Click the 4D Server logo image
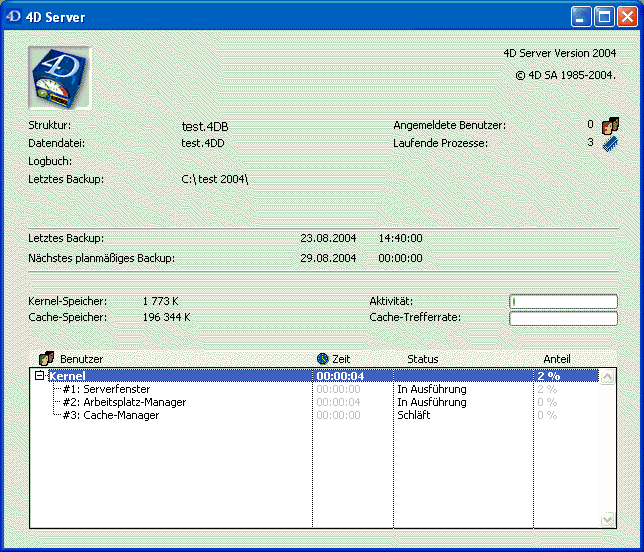 (x=60, y=77)
